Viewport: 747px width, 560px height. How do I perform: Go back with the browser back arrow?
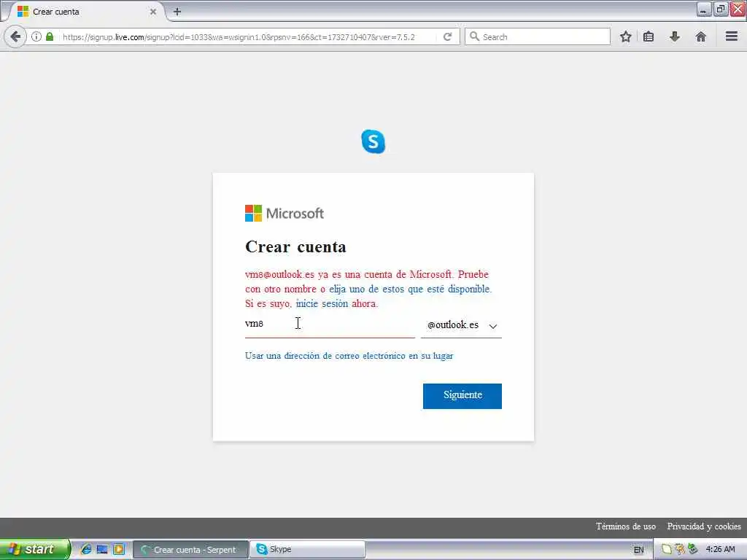coord(15,36)
